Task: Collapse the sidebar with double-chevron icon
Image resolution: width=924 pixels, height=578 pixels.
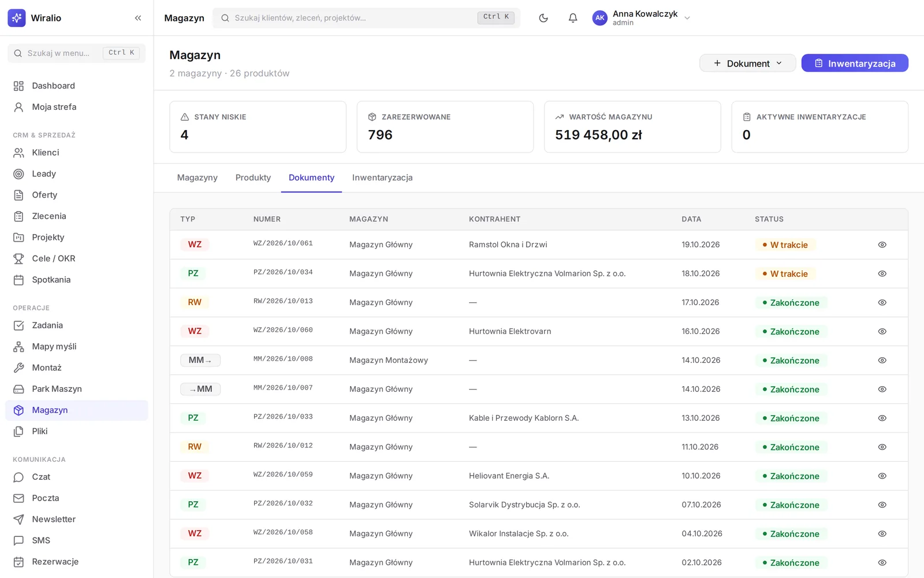Action: tap(138, 18)
